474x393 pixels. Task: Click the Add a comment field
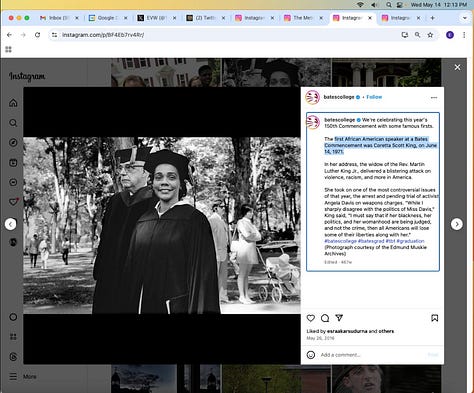372,355
